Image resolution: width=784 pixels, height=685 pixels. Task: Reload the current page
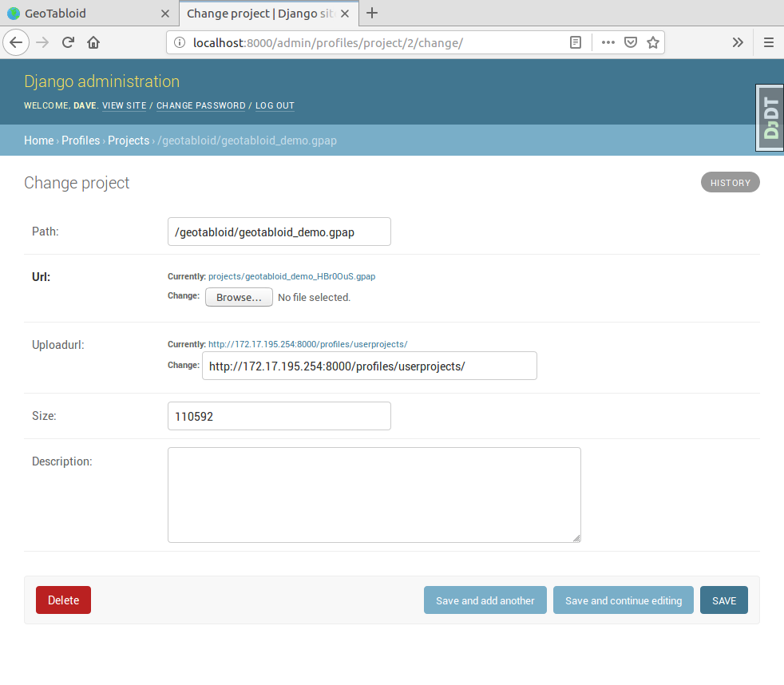[x=68, y=42]
